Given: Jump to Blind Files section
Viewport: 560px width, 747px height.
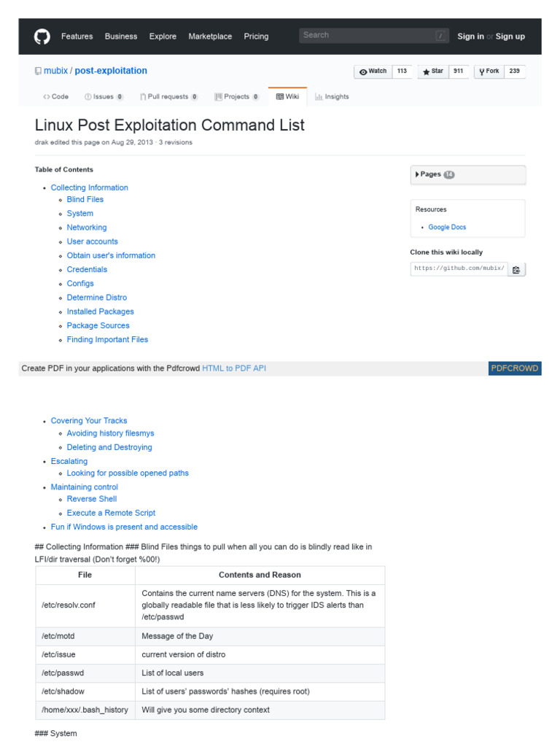Looking at the screenshot, I should 85,199.
